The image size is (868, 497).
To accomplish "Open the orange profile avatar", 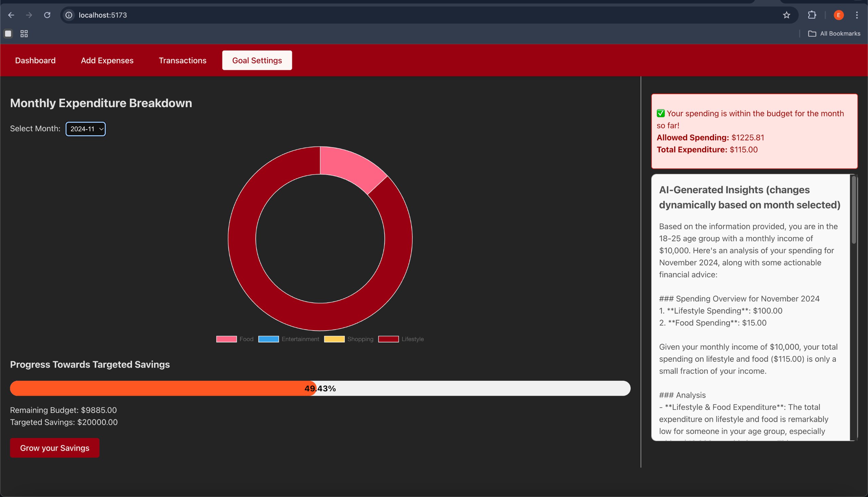I will [x=838, y=15].
